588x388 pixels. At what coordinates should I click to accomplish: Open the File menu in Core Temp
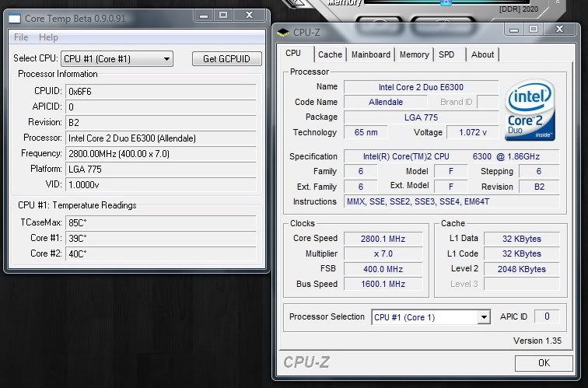point(21,37)
